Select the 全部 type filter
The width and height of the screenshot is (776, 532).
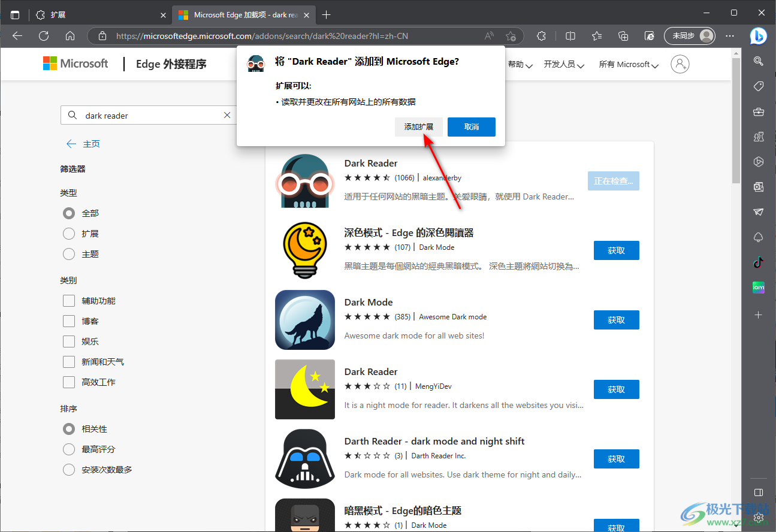69,213
